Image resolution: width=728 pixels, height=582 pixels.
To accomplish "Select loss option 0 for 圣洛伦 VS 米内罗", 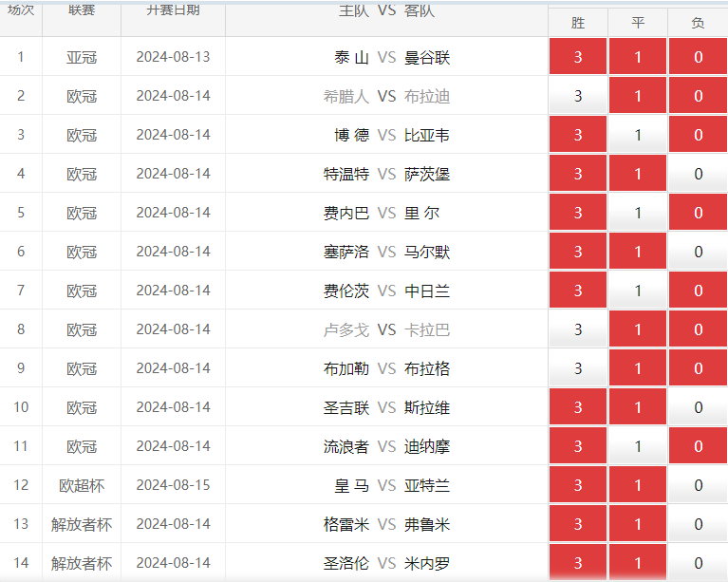I will tap(698, 563).
